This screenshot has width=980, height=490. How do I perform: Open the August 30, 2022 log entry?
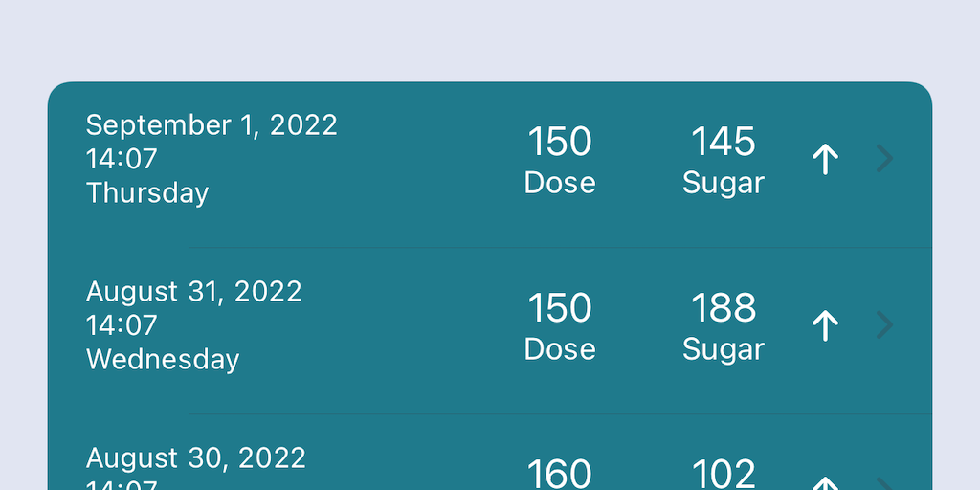(x=196, y=458)
